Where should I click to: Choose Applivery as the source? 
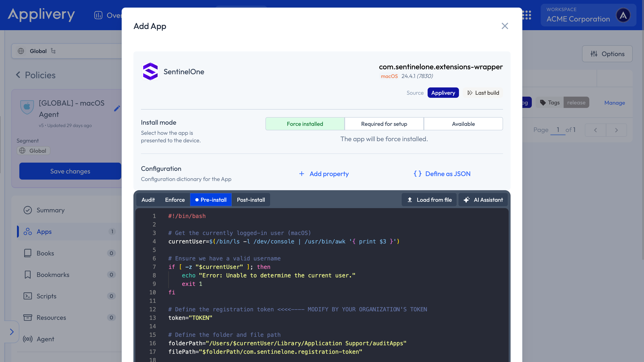pos(443,93)
